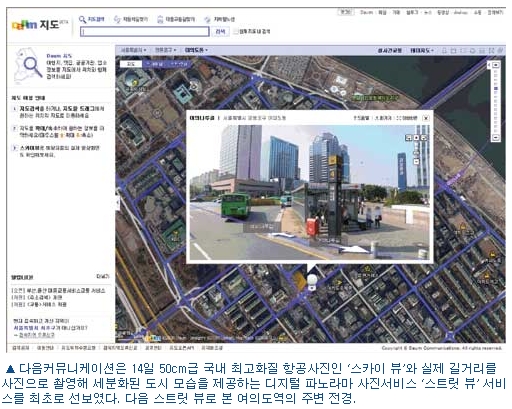The width and height of the screenshot is (512, 409).
Task: Toggle the 실시간교통 live traffic layer
Action: tap(390, 50)
